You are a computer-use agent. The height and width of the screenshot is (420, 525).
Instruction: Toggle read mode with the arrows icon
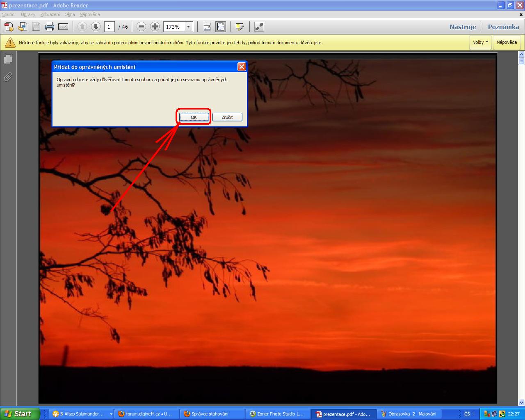pos(259,27)
